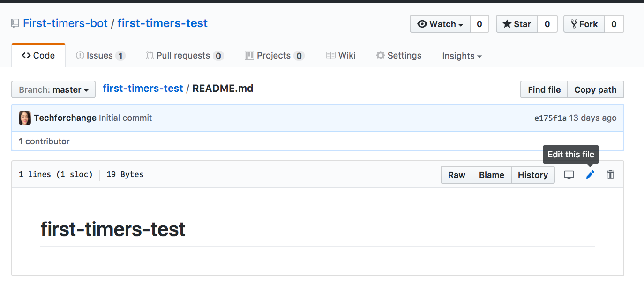Open the Watch dropdown
The image size is (644, 296).
coord(440,24)
